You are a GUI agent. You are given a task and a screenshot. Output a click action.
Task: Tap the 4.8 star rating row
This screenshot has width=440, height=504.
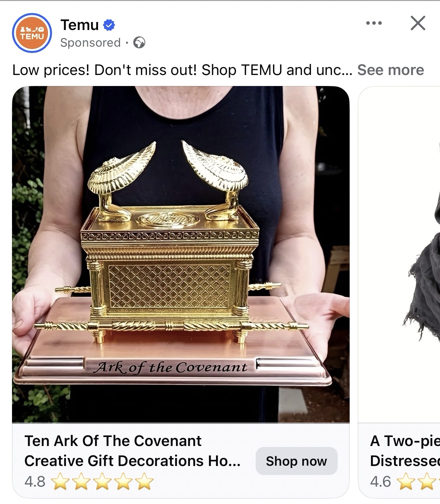(x=89, y=482)
